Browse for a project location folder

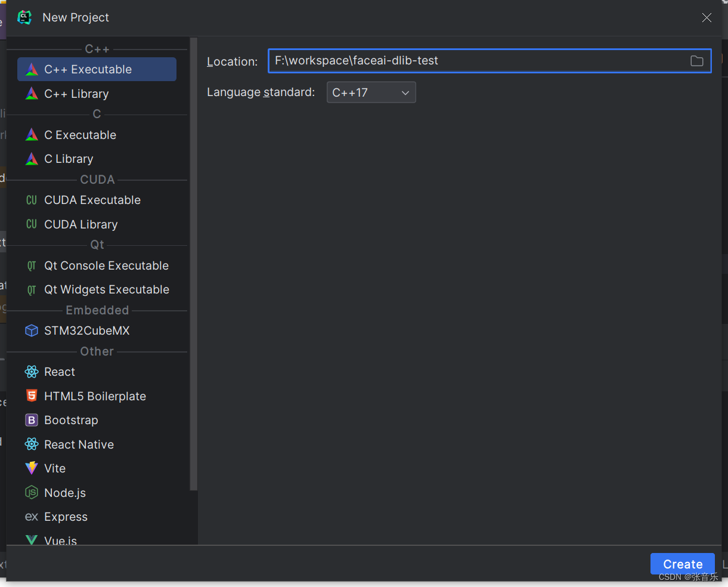click(x=697, y=60)
